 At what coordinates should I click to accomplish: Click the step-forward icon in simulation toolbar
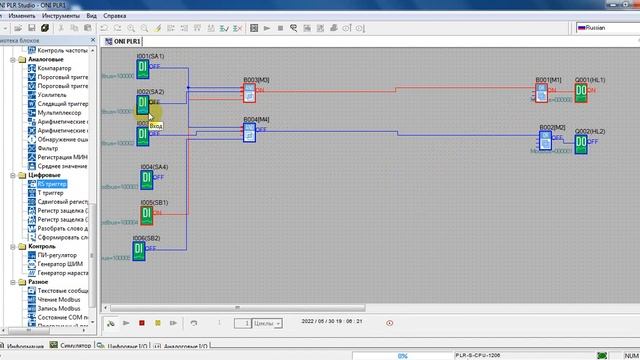[x=173, y=323]
